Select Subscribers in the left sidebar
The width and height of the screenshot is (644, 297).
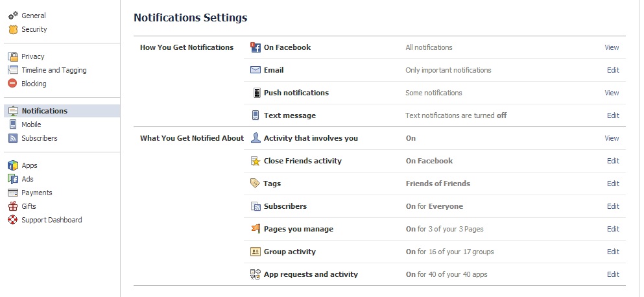click(39, 138)
